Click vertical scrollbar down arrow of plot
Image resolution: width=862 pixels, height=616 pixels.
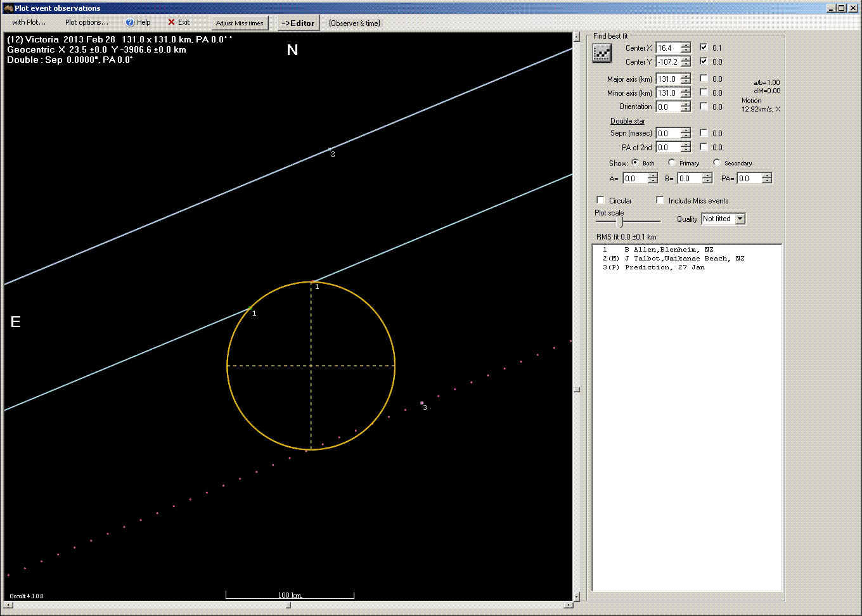576,596
